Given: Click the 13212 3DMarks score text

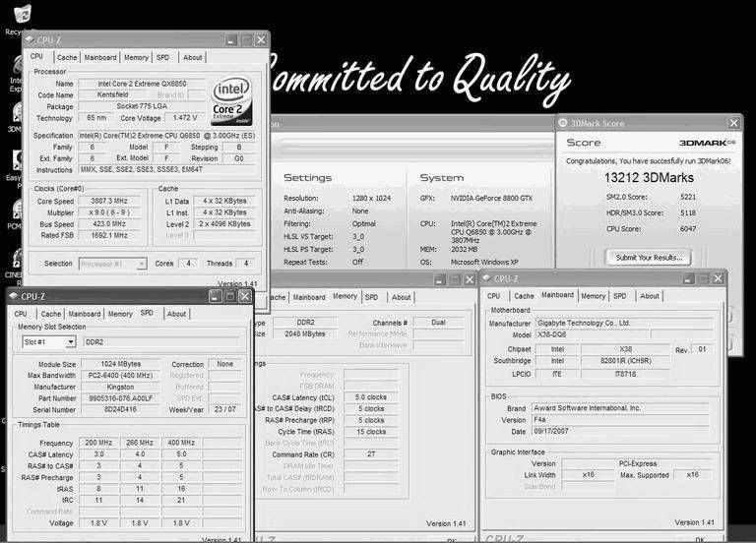Looking at the screenshot, I should [649, 178].
